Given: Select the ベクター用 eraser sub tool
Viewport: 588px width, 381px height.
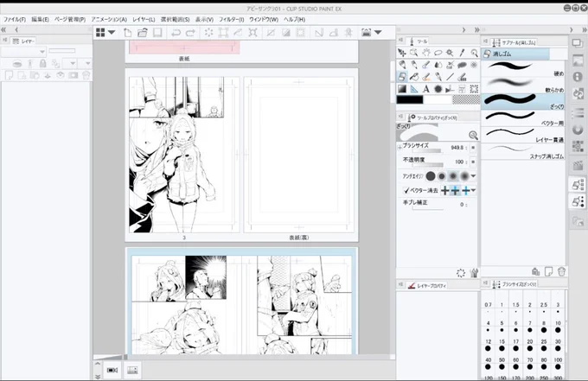Looking at the screenshot, I should [523, 118].
